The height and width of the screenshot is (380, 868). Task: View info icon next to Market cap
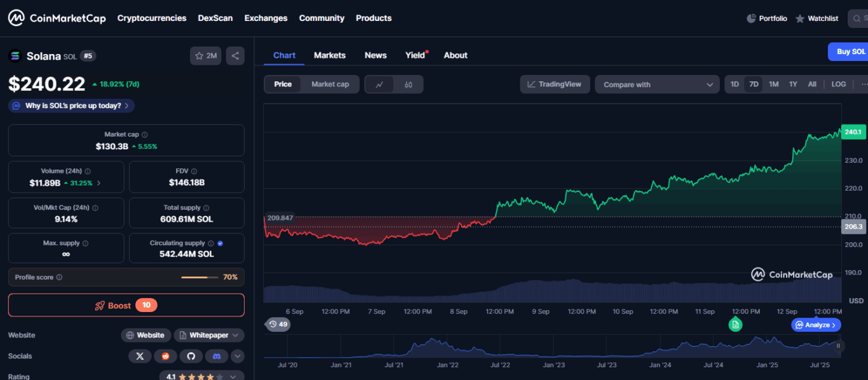(x=145, y=135)
